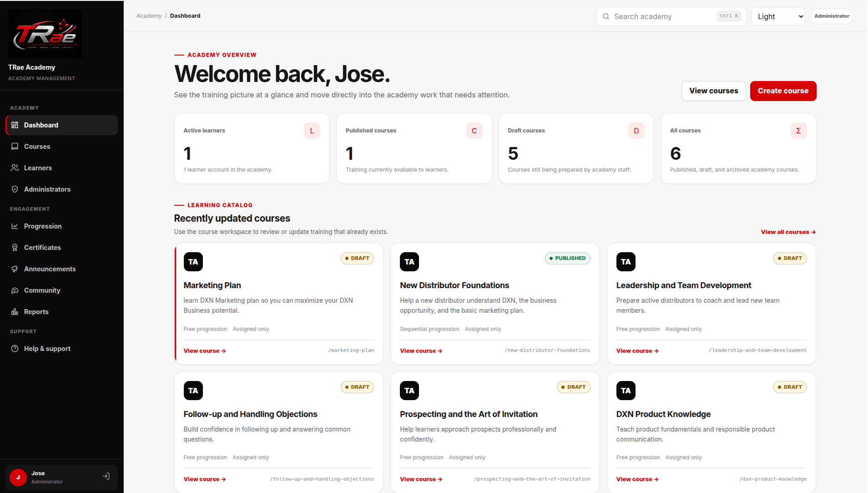Click View course on Prospecting and Art of Invitation
868x493 pixels.
(x=421, y=479)
